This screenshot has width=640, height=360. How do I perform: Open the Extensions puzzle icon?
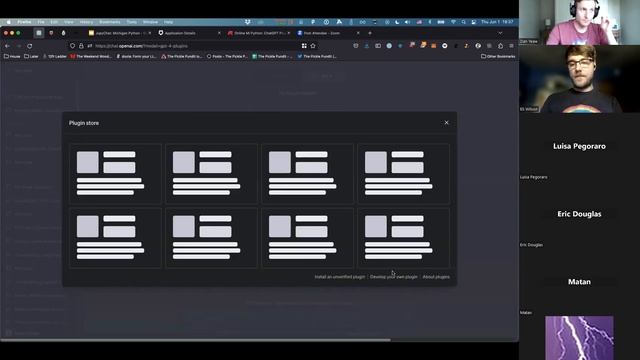click(x=500, y=46)
